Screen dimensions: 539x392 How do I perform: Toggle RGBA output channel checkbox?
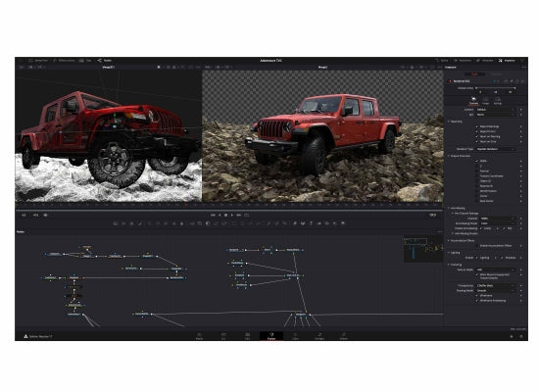[477, 161]
